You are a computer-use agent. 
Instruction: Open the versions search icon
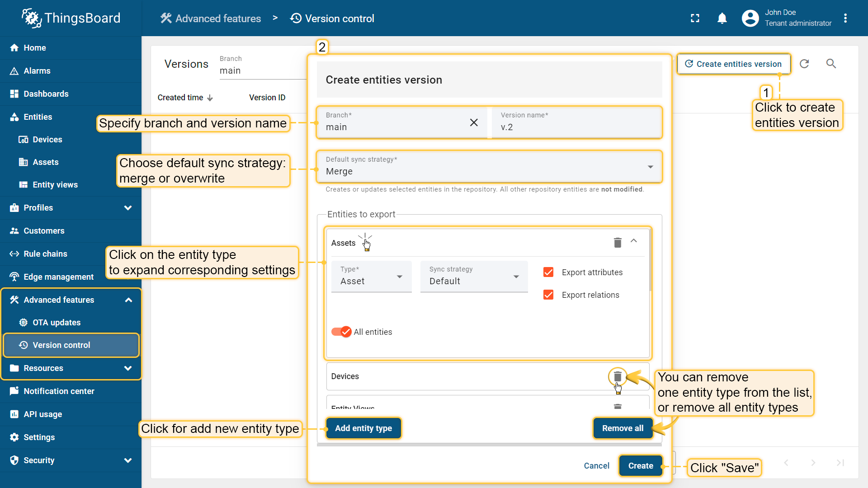point(831,64)
